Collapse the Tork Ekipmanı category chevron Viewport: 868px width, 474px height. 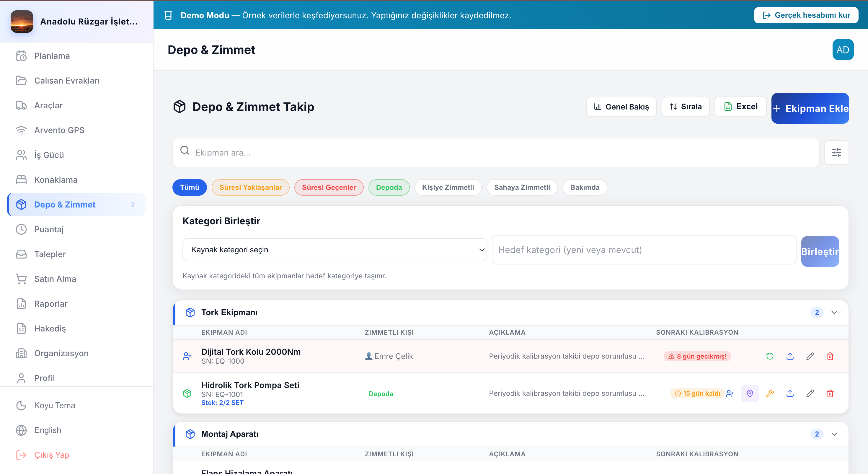click(x=834, y=313)
